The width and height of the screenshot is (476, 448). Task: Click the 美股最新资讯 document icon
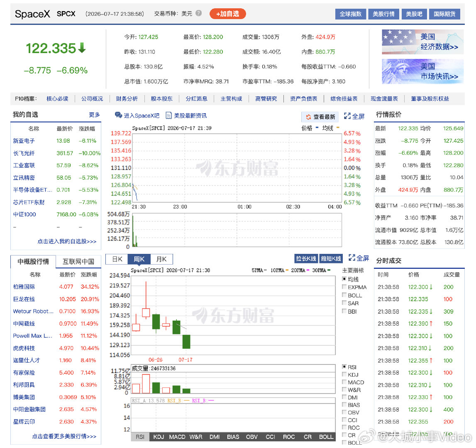point(168,115)
